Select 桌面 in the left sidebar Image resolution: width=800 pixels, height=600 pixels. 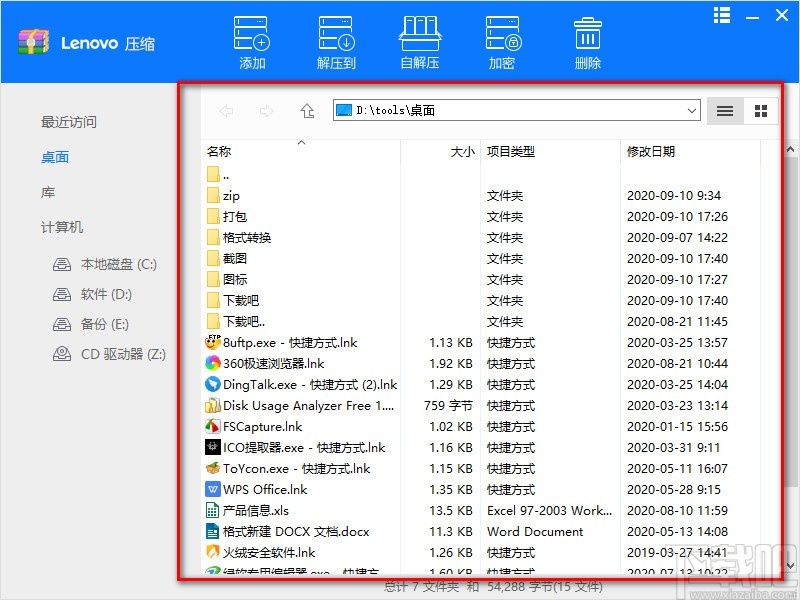tap(53, 157)
